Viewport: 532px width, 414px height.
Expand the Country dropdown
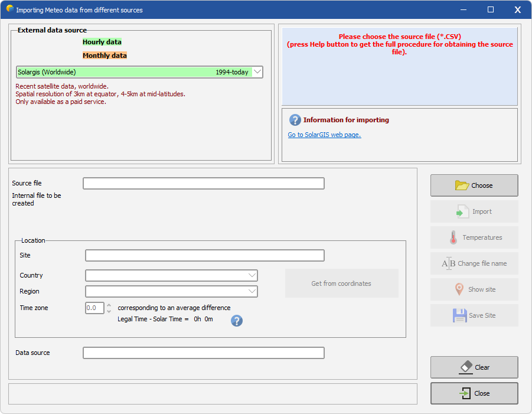[x=252, y=275]
